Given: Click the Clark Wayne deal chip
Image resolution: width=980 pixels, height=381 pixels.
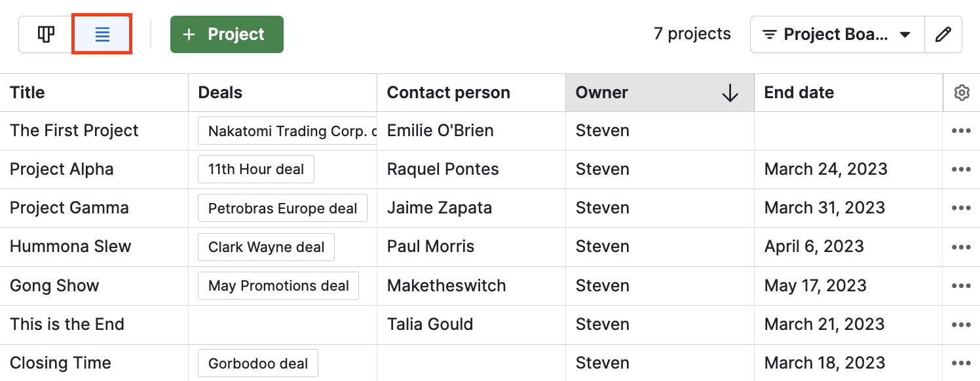Looking at the screenshot, I should [266, 247].
